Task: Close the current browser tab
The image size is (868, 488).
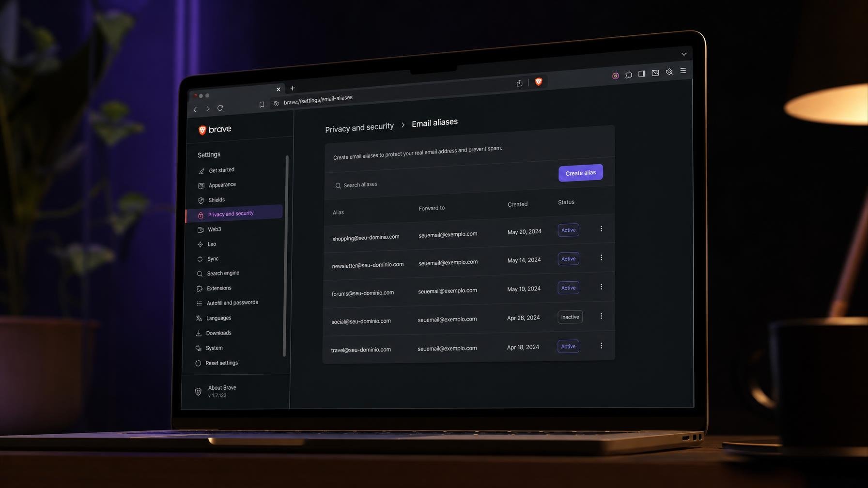Action: click(x=279, y=89)
